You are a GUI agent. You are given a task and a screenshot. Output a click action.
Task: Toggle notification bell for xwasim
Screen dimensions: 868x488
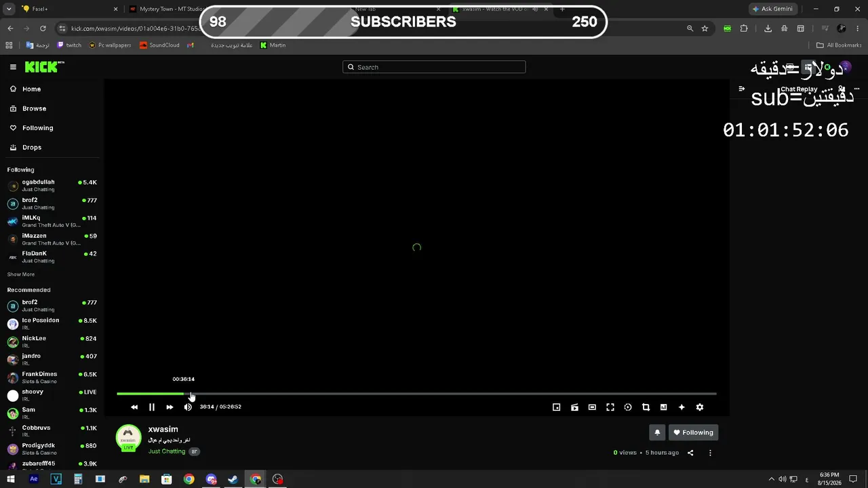pyautogui.click(x=657, y=432)
